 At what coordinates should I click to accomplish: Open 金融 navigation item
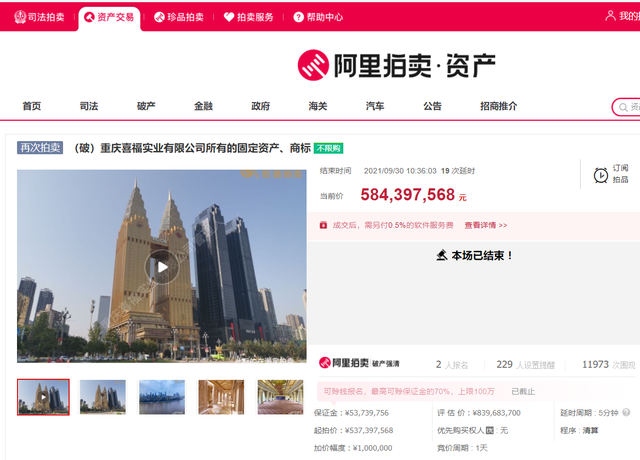click(203, 106)
